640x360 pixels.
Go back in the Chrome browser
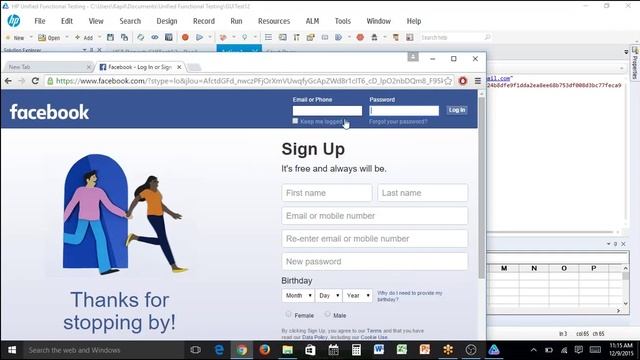(x=8, y=81)
